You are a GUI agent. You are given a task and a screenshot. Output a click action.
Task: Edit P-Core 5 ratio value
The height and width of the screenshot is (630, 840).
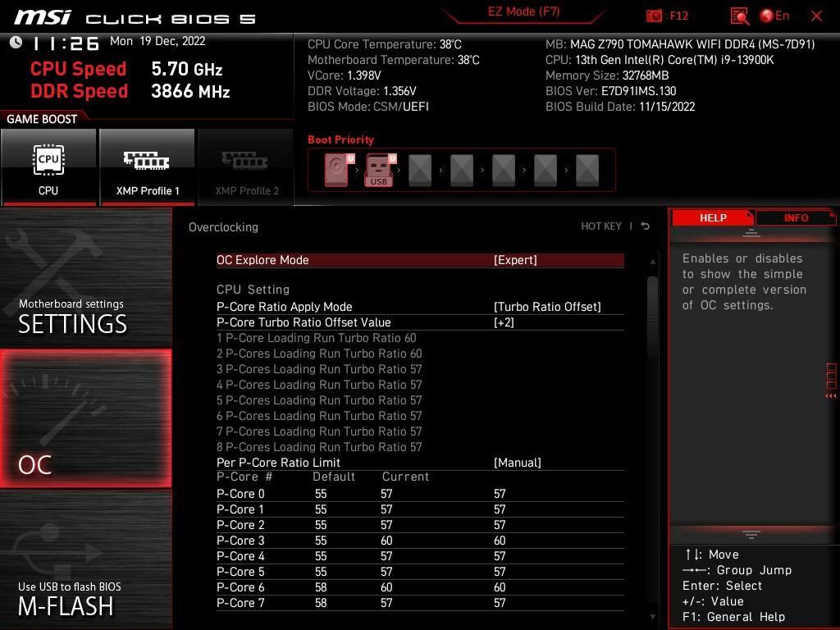[500, 572]
